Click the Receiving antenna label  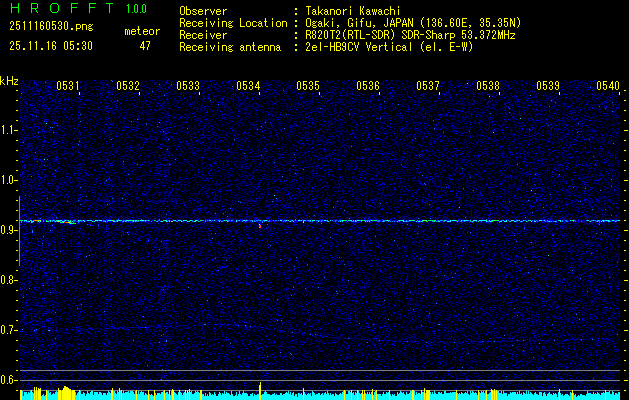(230, 47)
